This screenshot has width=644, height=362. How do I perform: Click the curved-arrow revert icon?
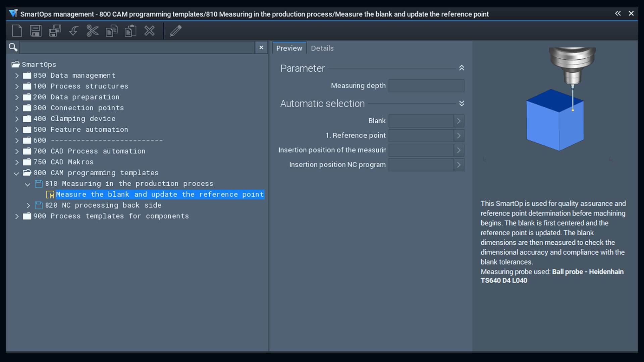pos(73,31)
